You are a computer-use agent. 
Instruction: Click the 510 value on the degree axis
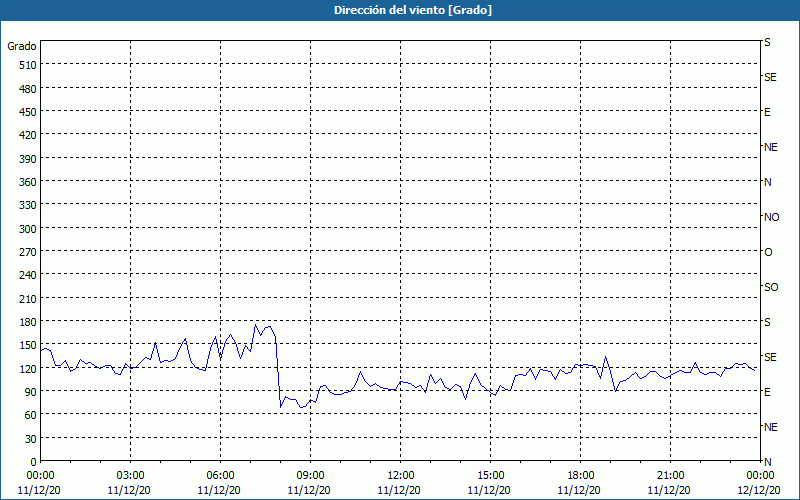[28, 65]
